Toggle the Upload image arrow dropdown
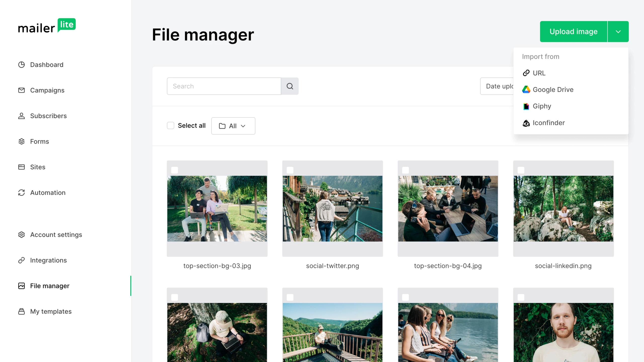Viewport: 644px width, 362px height. tap(618, 32)
